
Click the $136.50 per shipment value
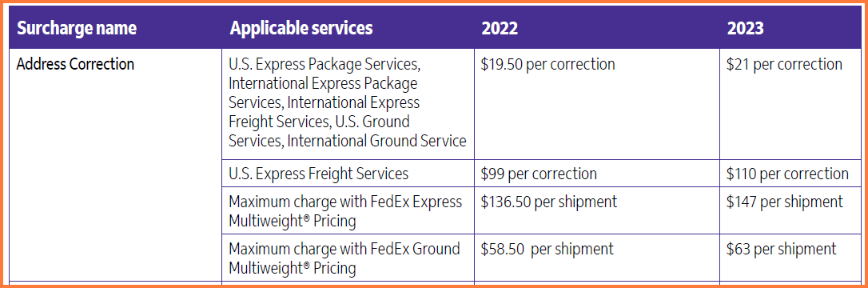point(549,202)
